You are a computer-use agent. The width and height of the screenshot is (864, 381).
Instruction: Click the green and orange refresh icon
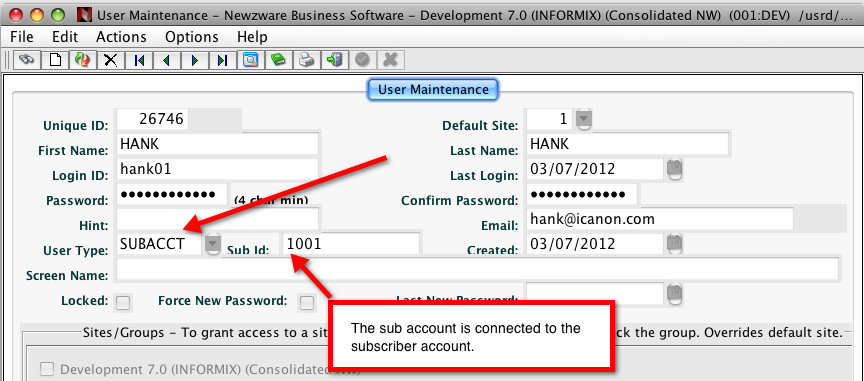(x=83, y=60)
